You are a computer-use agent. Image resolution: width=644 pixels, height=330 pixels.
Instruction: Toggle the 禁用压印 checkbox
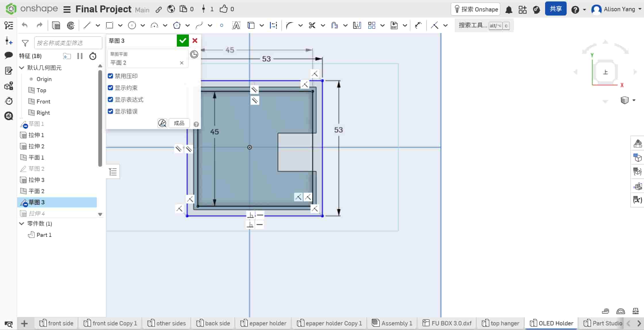110,76
